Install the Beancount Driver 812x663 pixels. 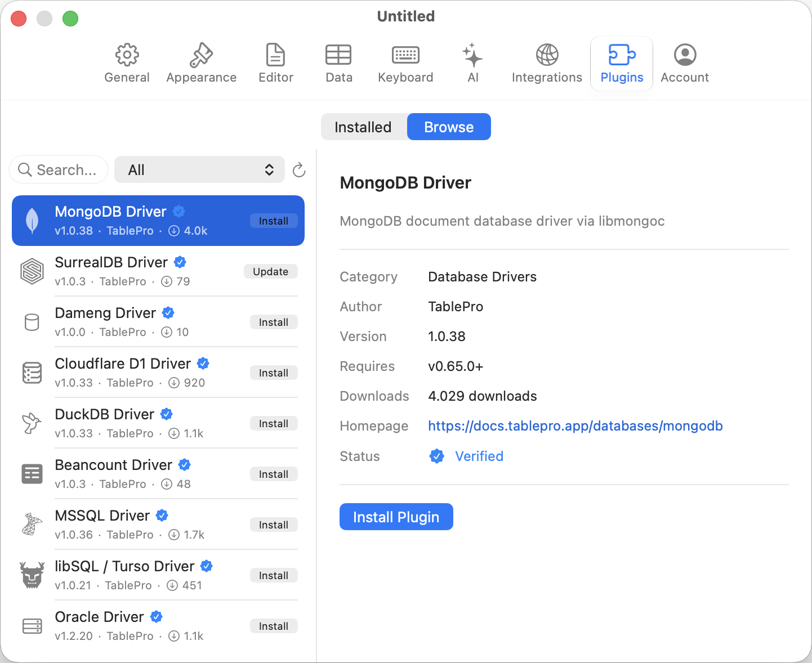[x=274, y=474]
